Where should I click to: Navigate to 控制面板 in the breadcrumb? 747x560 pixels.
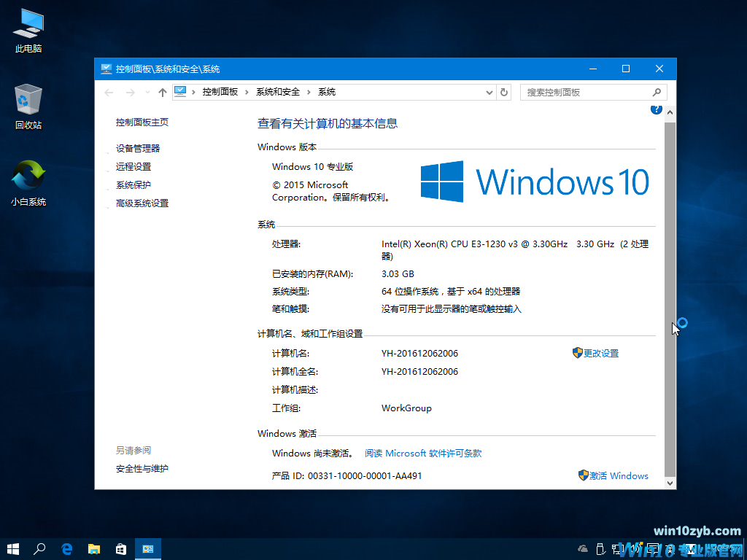tap(221, 92)
